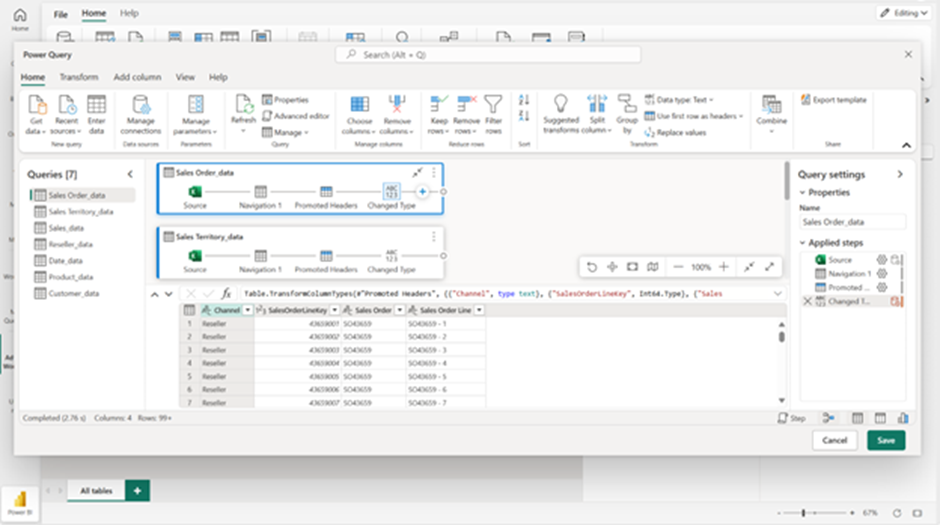940x525 pixels.
Task: Zoom out the diagram view
Action: [x=678, y=267]
